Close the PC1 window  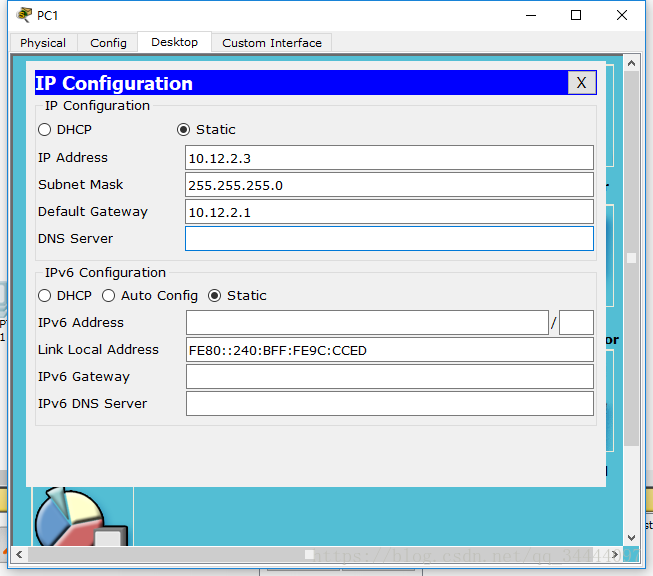(x=622, y=15)
